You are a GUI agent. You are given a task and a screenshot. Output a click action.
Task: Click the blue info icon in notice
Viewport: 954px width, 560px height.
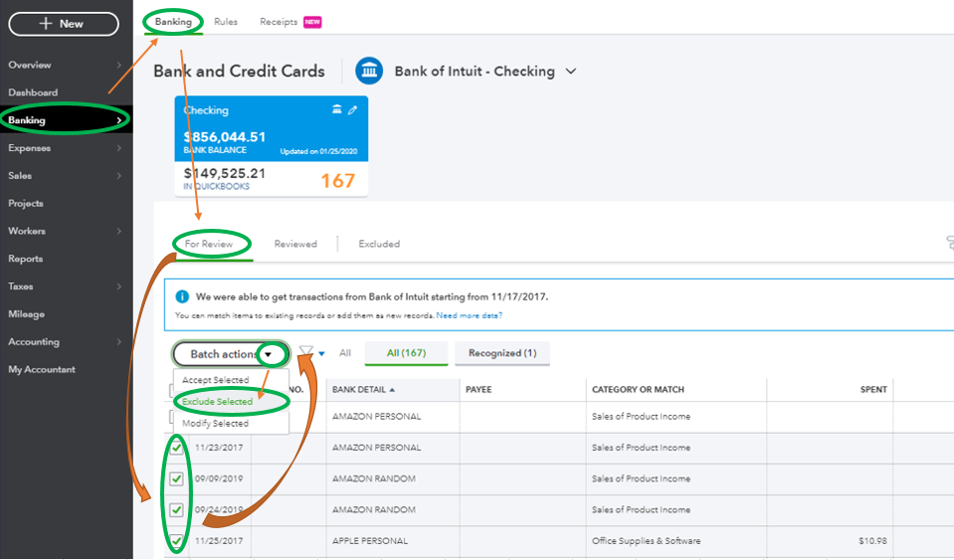pyautogui.click(x=182, y=296)
